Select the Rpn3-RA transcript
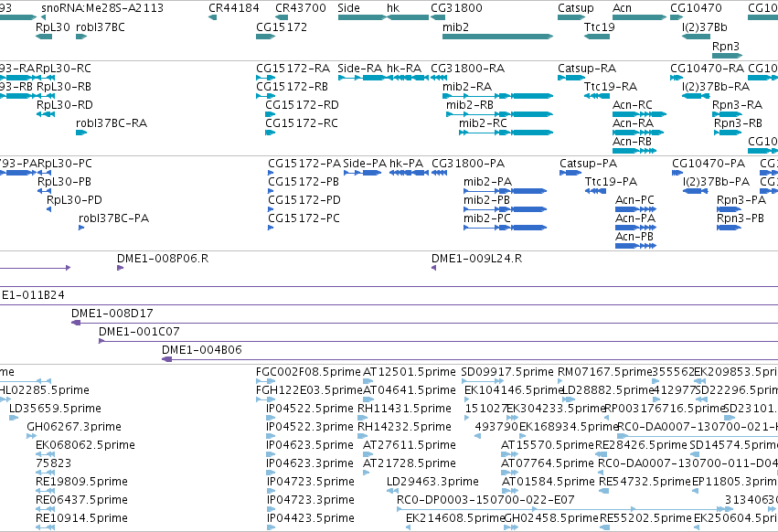The image size is (778, 532). [728, 114]
